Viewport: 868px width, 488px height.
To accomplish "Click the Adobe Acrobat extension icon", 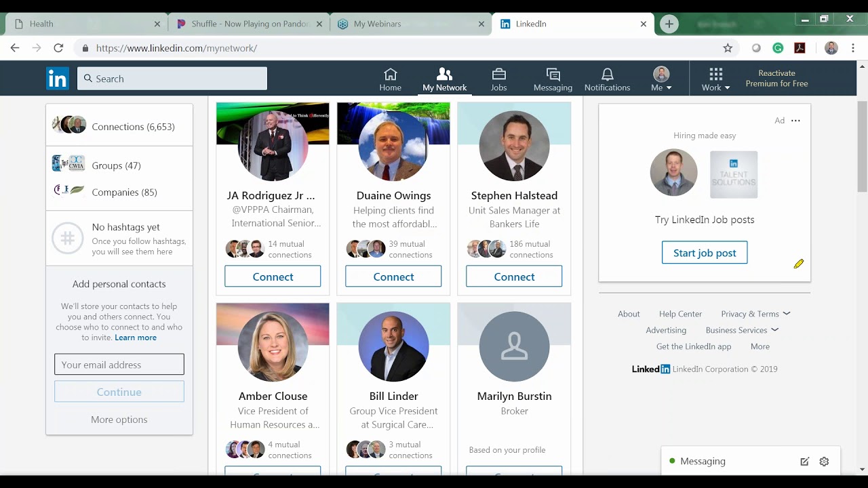I will click(800, 48).
